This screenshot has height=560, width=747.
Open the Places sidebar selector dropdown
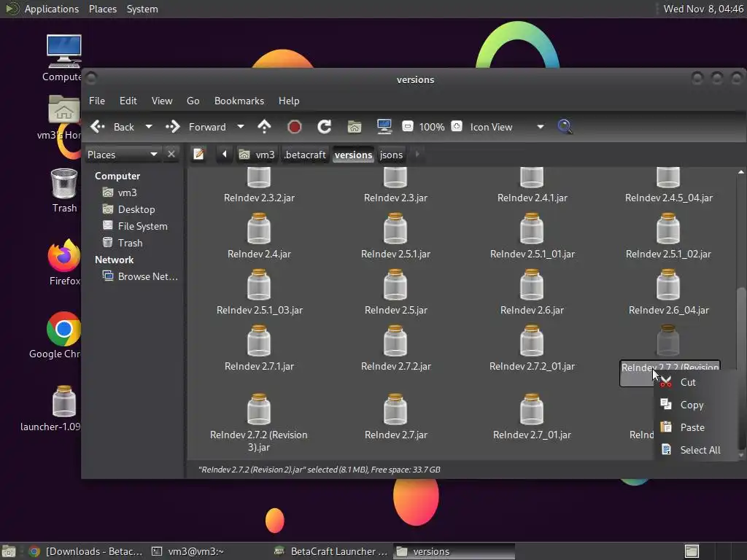(153, 155)
